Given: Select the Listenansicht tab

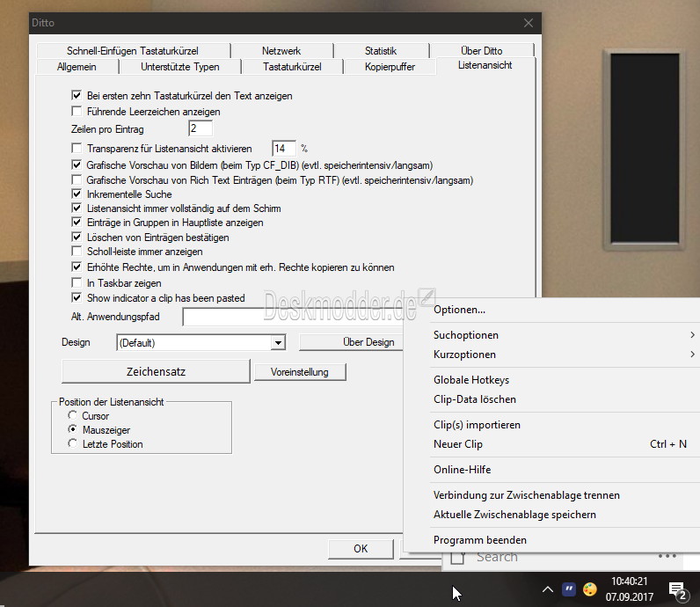Looking at the screenshot, I should [x=485, y=65].
